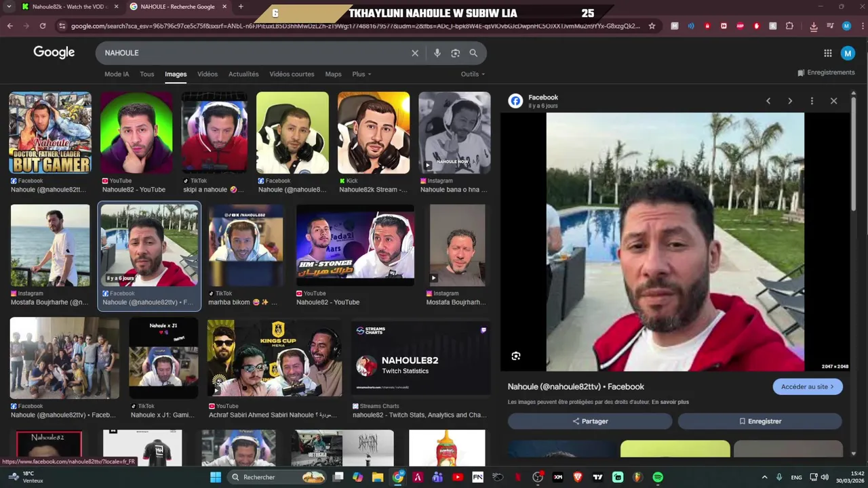Open Vidéos courtes tab

292,74
